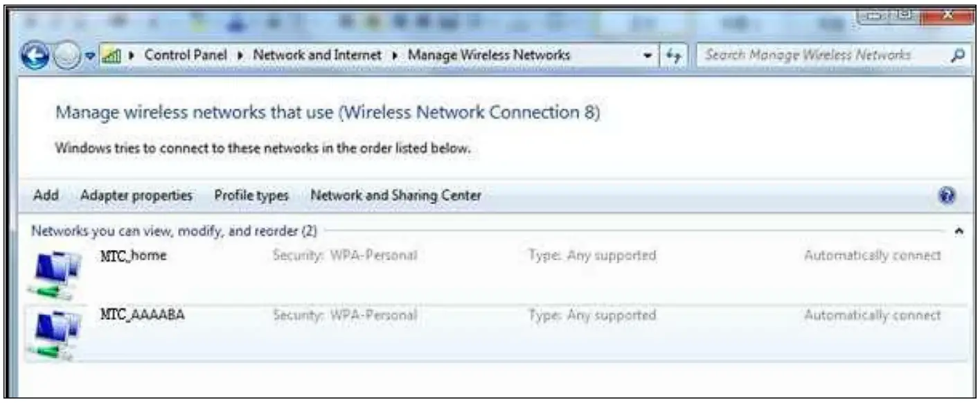Click Add to add a wireless network
This screenshot has height=403, width=980.
pyautogui.click(x=46, y=196)
